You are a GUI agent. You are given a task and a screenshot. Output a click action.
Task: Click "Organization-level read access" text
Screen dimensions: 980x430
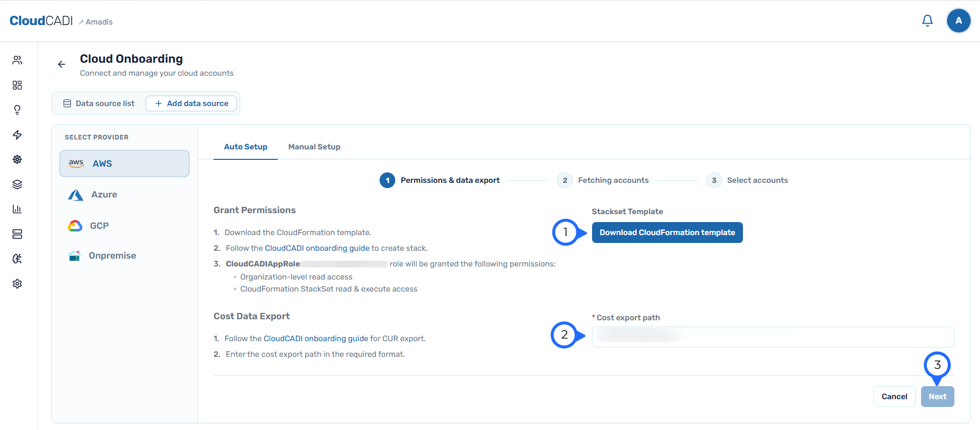click(296, 277)
